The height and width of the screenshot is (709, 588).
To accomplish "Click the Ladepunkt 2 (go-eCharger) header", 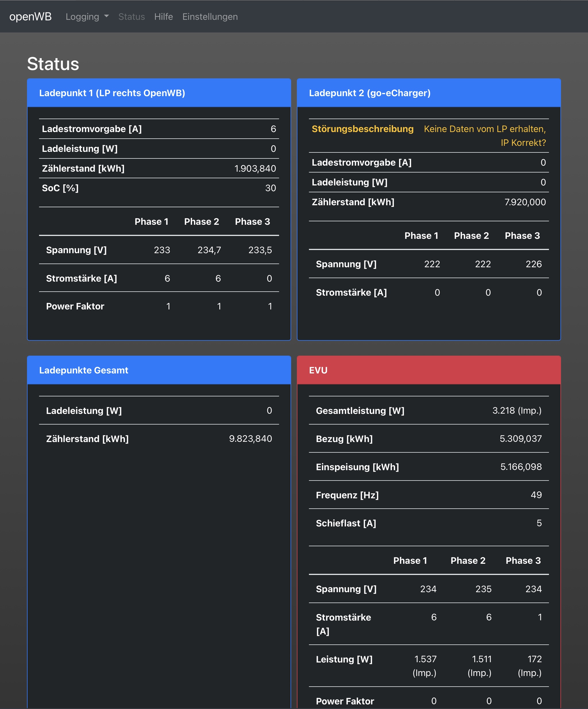I will pos(370,93).
